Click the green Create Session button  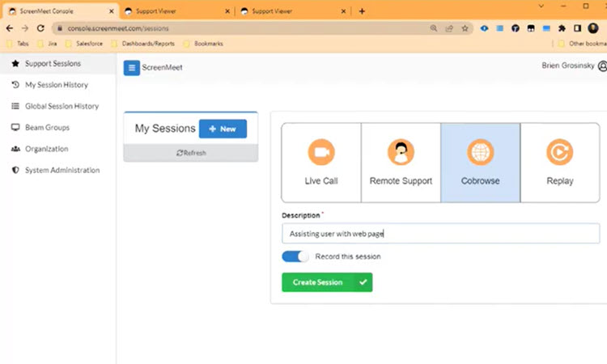tap(327, 282)
